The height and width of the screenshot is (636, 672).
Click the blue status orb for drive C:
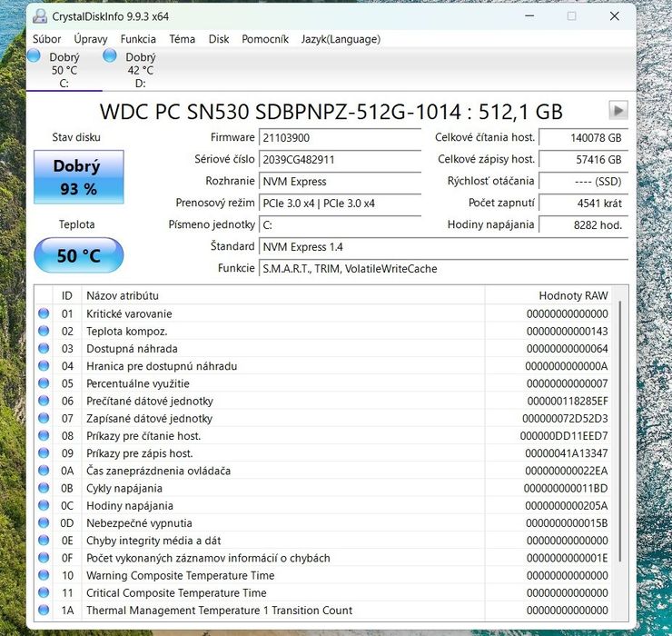point(34,55)
